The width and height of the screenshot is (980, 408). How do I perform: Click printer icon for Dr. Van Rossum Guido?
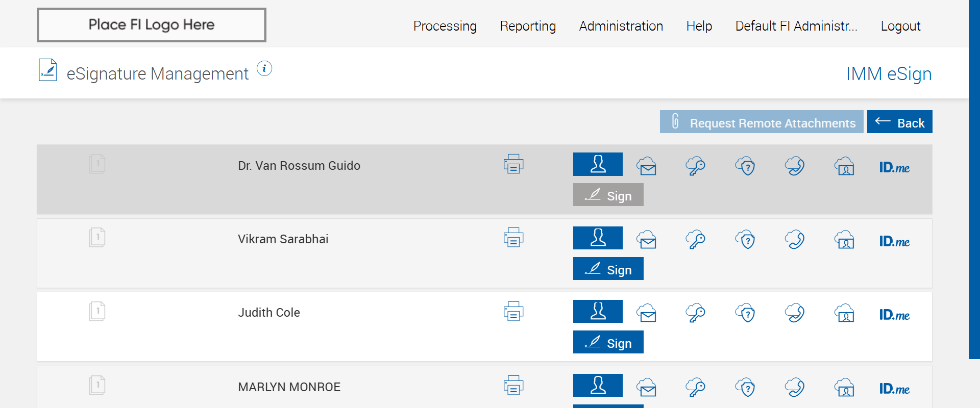[x=513, y=164]
